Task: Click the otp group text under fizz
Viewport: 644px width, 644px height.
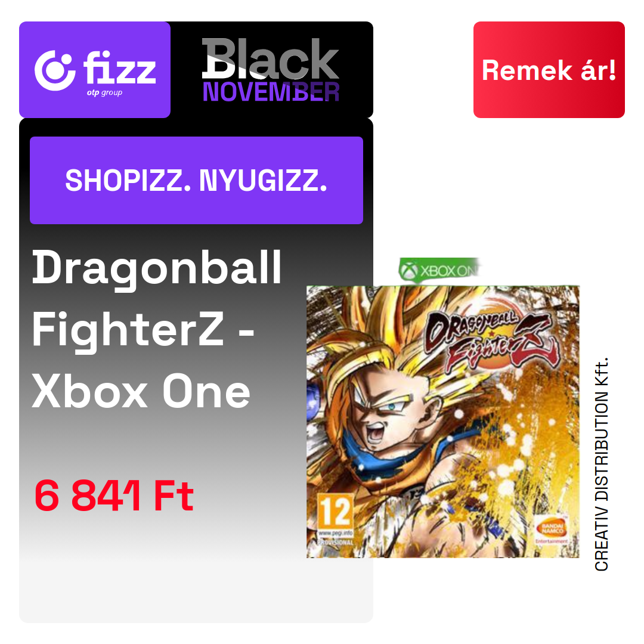Action: click(104, 93)
